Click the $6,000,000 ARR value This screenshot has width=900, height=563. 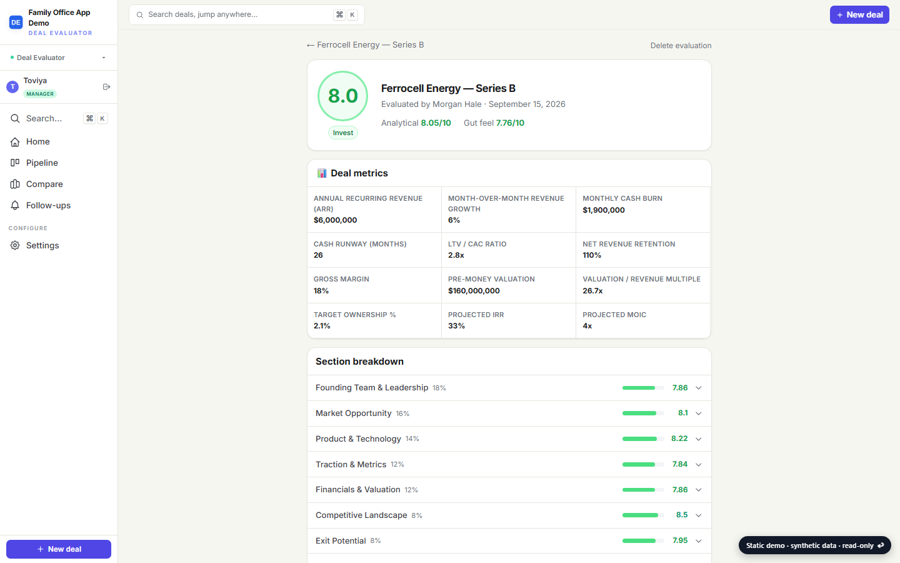click(x=335, y=220)
